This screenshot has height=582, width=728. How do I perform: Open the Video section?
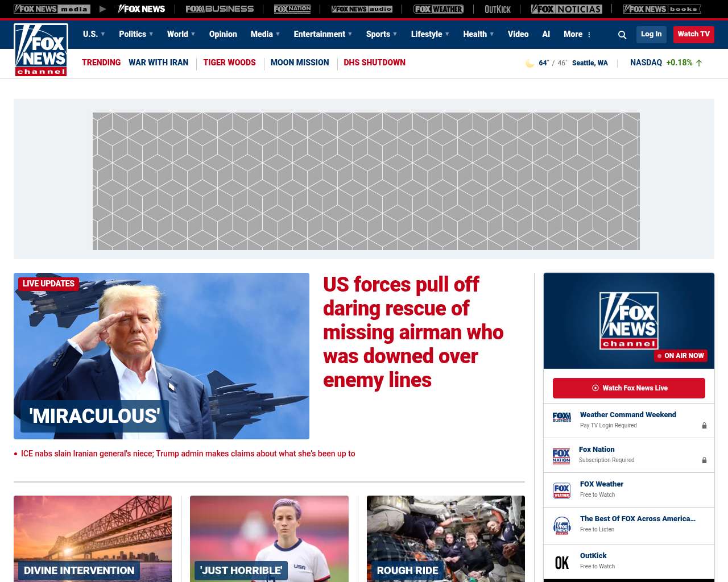pyautogui.click(x=518, y=34)
